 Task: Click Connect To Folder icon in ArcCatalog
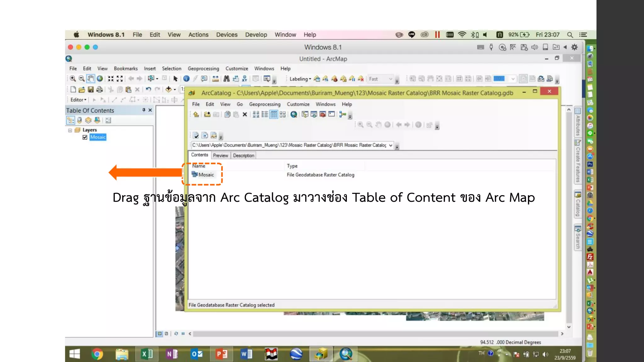coord(207,114)
